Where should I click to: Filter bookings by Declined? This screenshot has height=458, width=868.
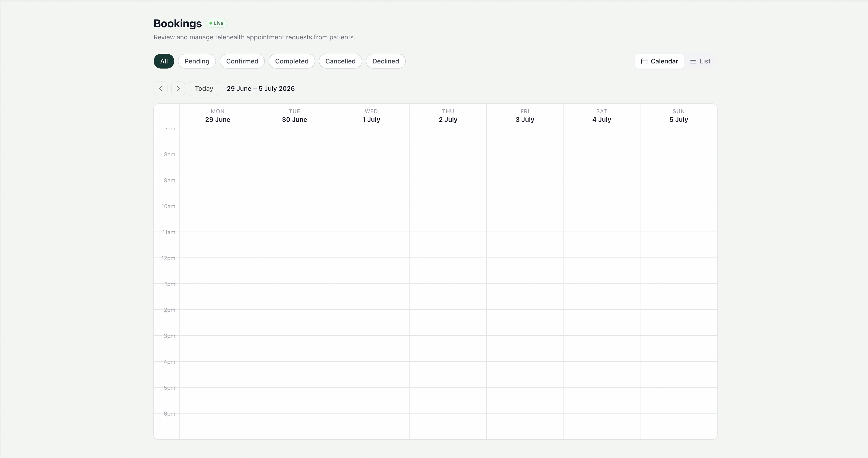(386, 61)
